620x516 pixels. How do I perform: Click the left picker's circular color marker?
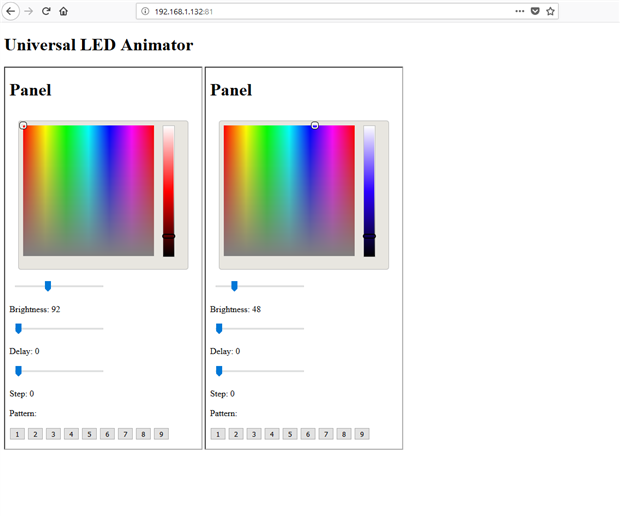point(23,125)
